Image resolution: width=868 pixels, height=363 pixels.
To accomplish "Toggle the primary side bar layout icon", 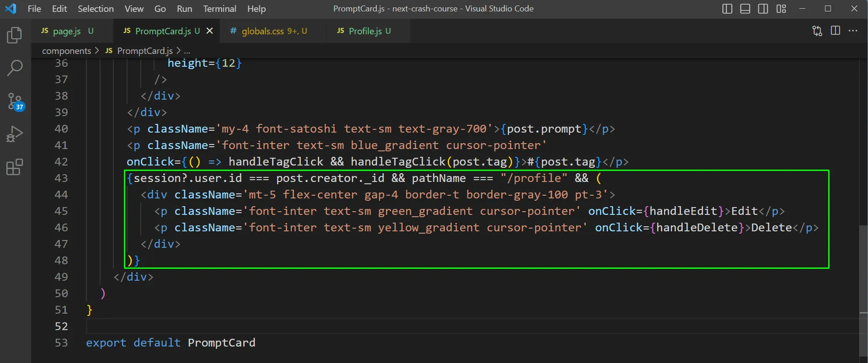I will (727, 9).
